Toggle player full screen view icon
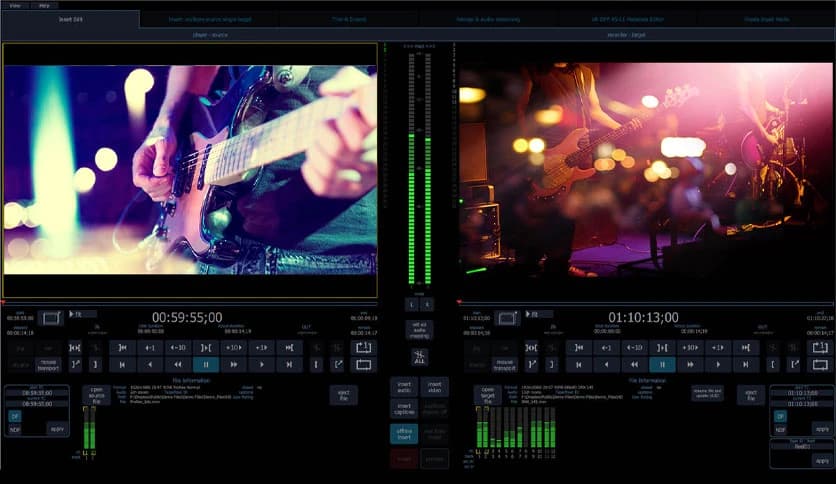The image size is (836, 484). click(x=51, y=318)
